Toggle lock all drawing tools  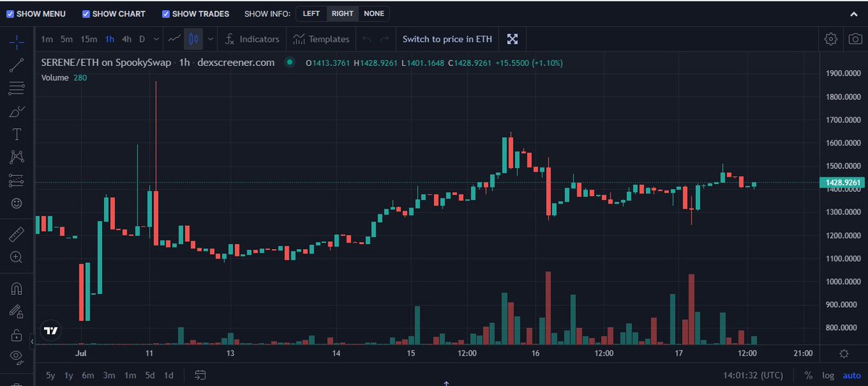[17, 335]
